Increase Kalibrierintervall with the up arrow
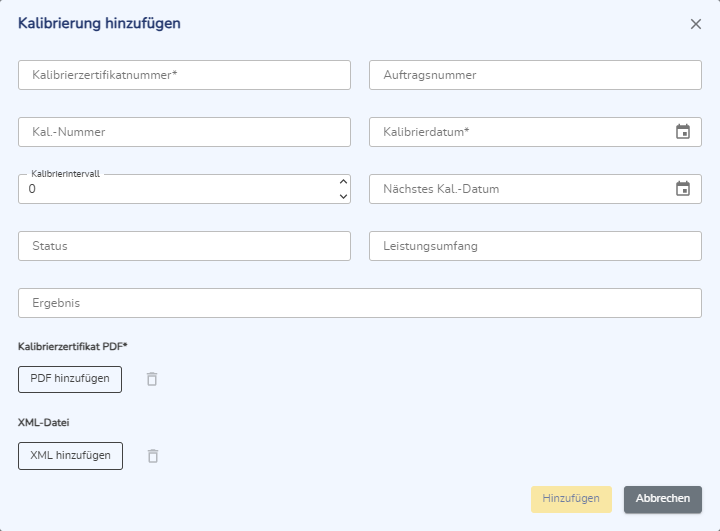The image size is (720, 531). (343, 182)
